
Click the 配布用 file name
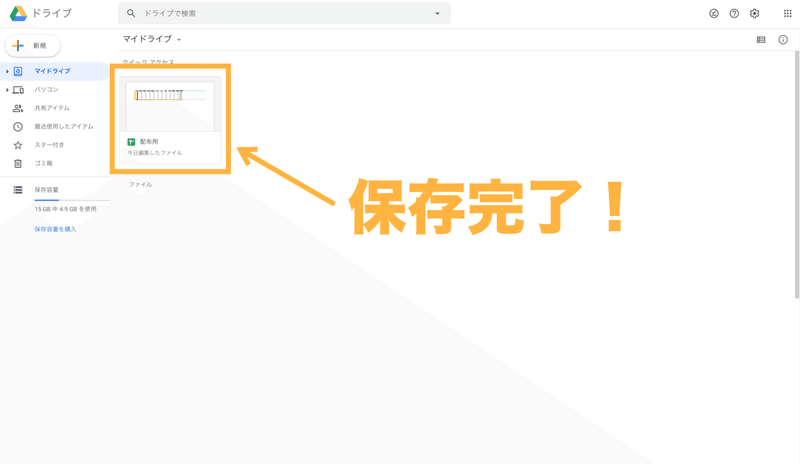(149, 142)
